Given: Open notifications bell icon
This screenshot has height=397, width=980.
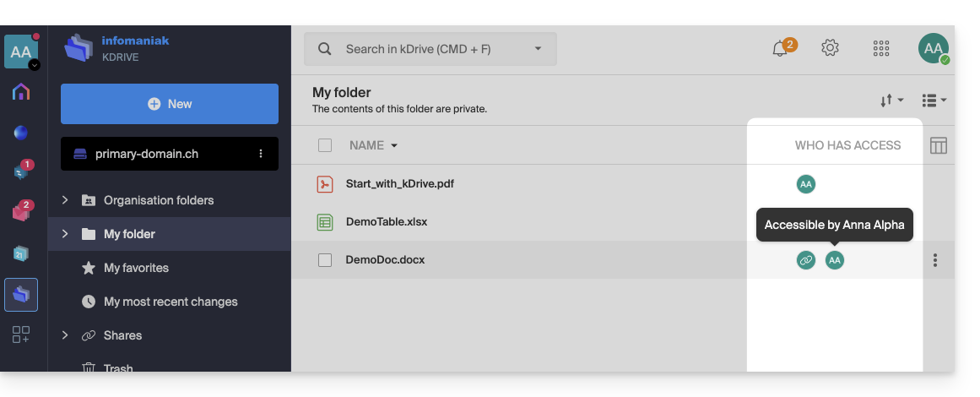Looking at the screenshot, I should 780,49.
